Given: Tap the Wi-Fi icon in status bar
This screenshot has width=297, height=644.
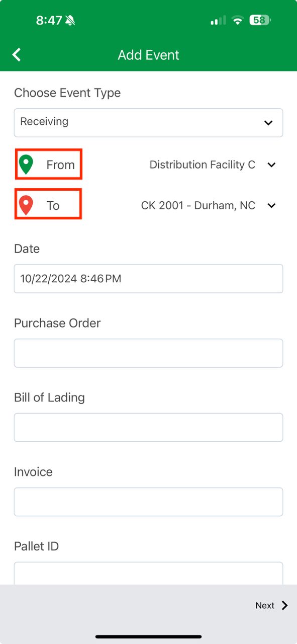Looking at the screenshot, I should coord(237,20).
